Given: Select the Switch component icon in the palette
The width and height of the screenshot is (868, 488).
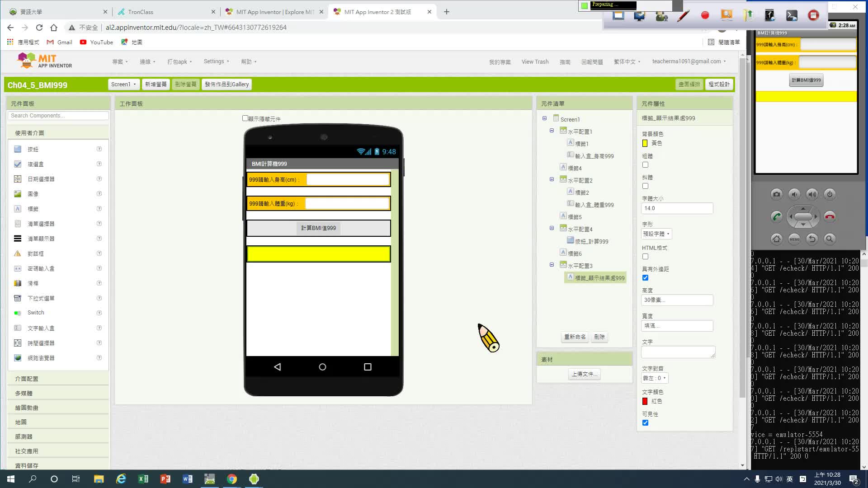Looking at the screenshot, I should [x=18, y=313].
